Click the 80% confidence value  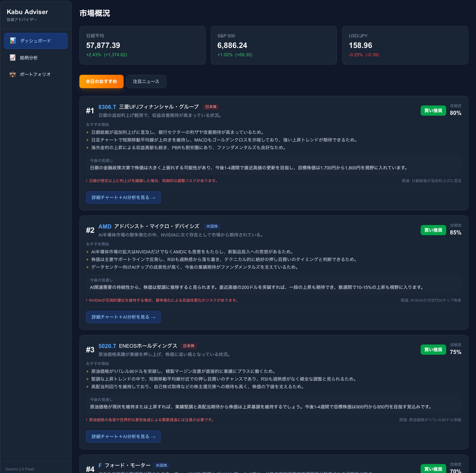pyautogui.click(x=456, y=113)
